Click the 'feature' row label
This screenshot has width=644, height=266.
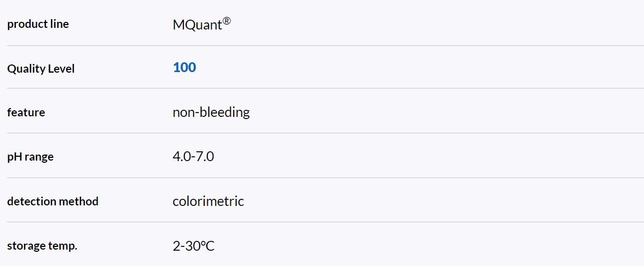pyautogui.click(x=26, y=113)
